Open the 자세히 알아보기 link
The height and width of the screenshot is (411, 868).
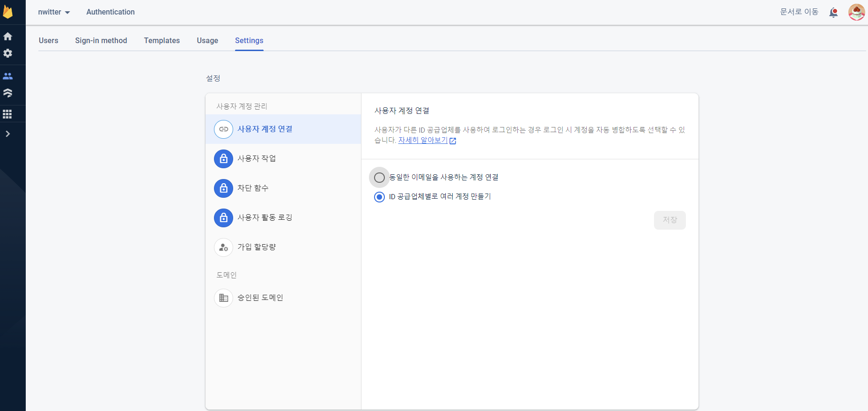[423, 140]
